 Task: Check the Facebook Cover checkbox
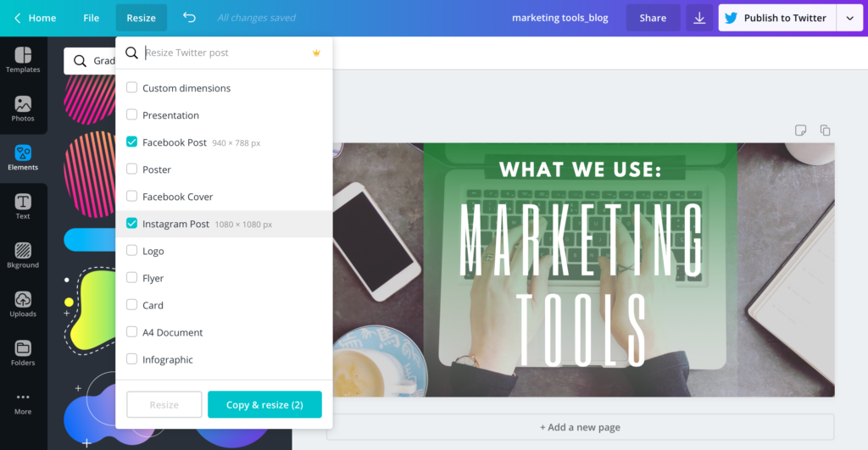[131, 196]
